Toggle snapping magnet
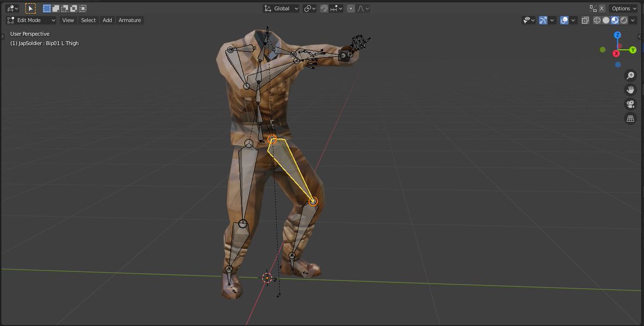 (324, 9)
